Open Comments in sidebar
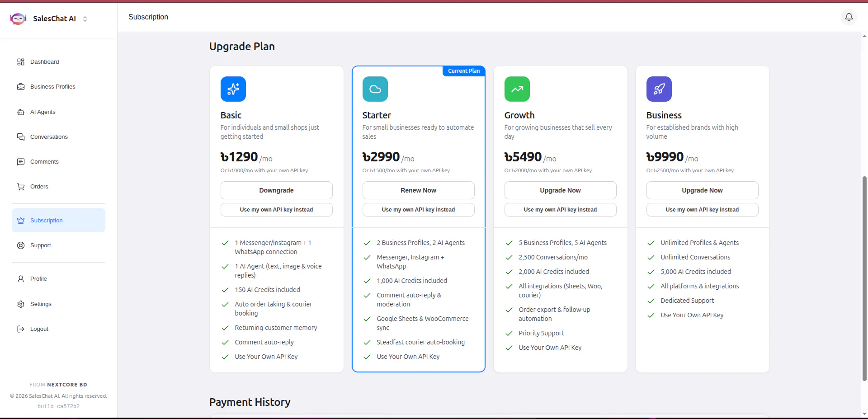Image resolution: width=868 pixels, height=419 pixels. 58,162
